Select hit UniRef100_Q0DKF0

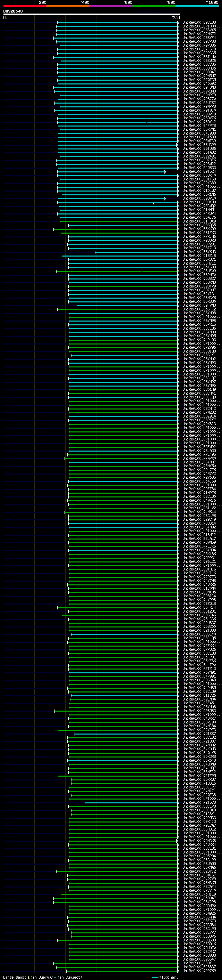point(199,175)
